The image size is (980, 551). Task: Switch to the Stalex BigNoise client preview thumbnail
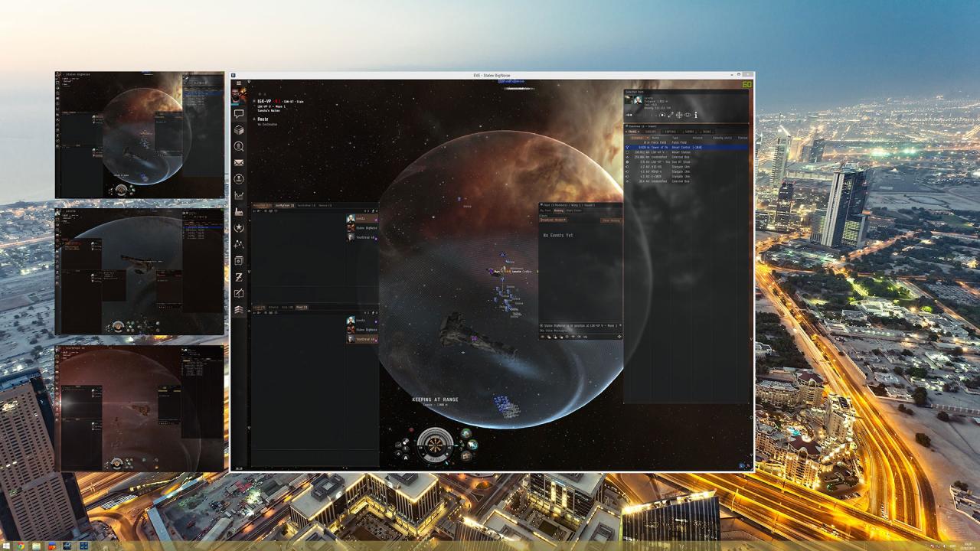[140, 135]
